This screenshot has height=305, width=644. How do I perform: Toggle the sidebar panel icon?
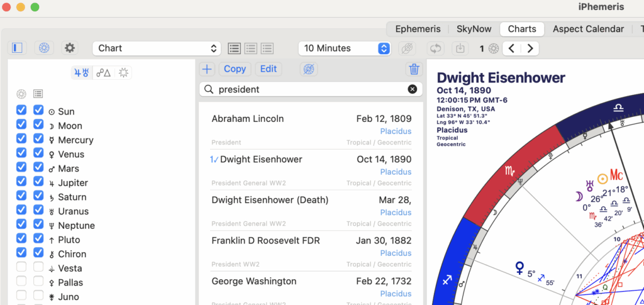click(18, 48)
